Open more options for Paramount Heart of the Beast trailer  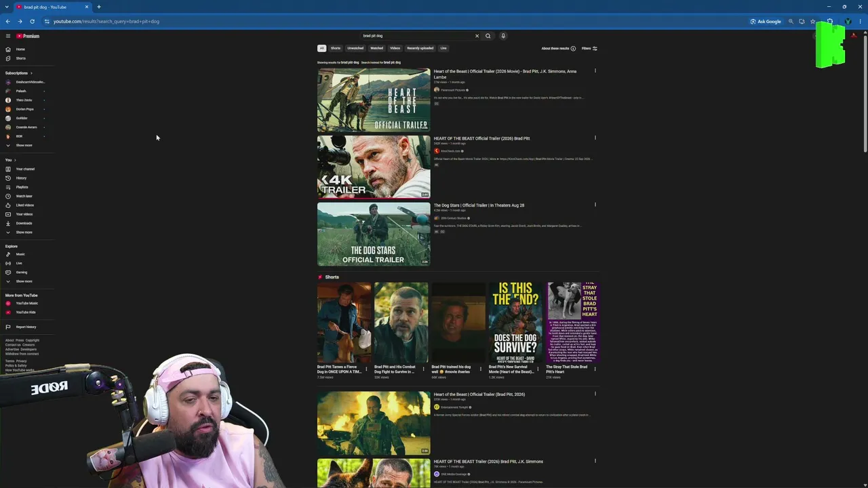click(x=595, y=70)
